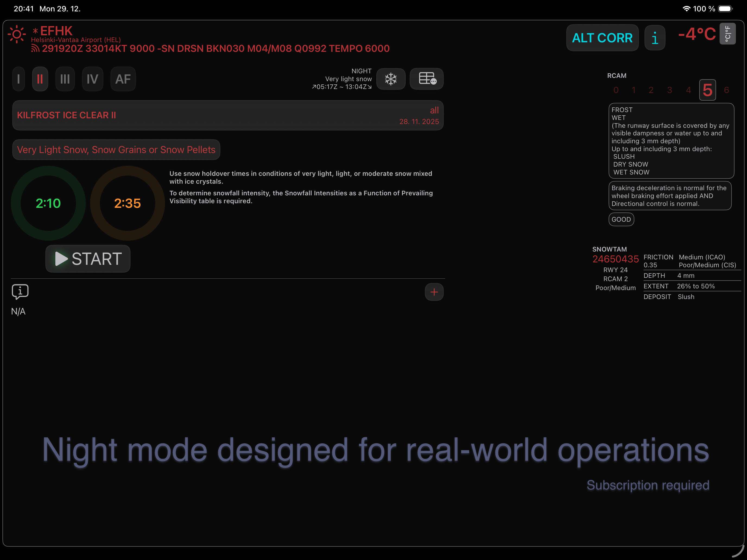Select fluid Type II tab
Screen dimensions: 747x560
(40, 79)
